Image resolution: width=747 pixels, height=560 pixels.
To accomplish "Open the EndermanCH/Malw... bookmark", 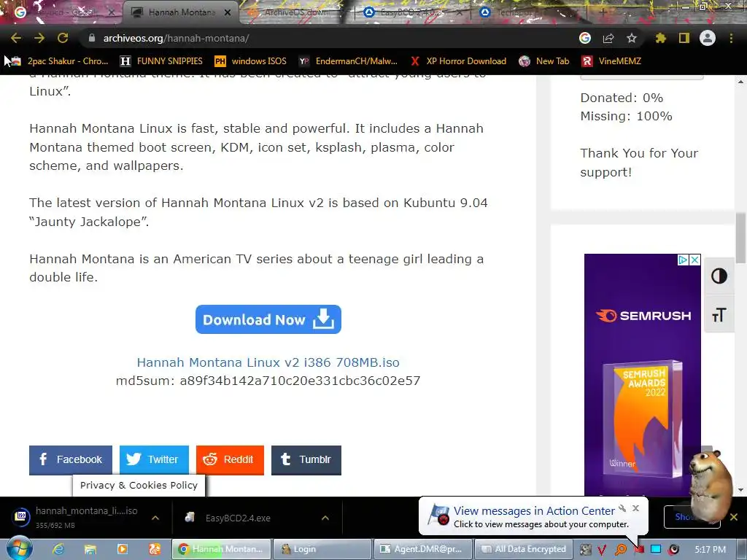I will (348, 61).
